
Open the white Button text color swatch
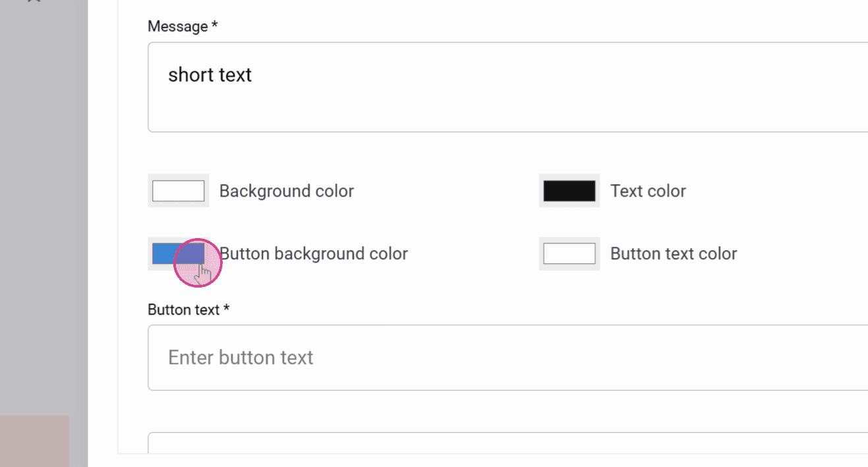coord(569,253)
